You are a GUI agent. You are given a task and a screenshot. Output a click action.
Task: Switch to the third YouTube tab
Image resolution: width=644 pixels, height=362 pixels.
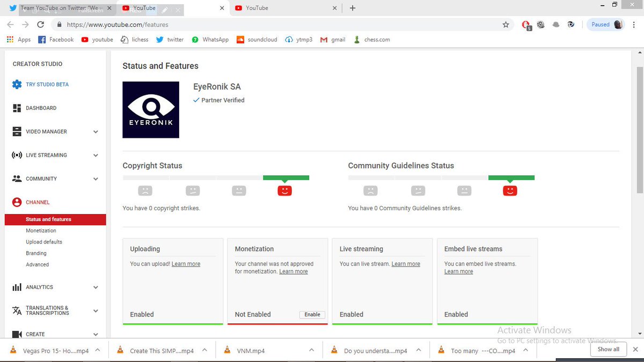click(287, 8)
